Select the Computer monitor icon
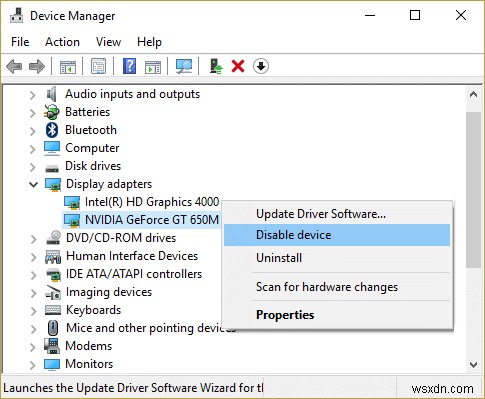This screenshot has height=399, width=485. 52,148
